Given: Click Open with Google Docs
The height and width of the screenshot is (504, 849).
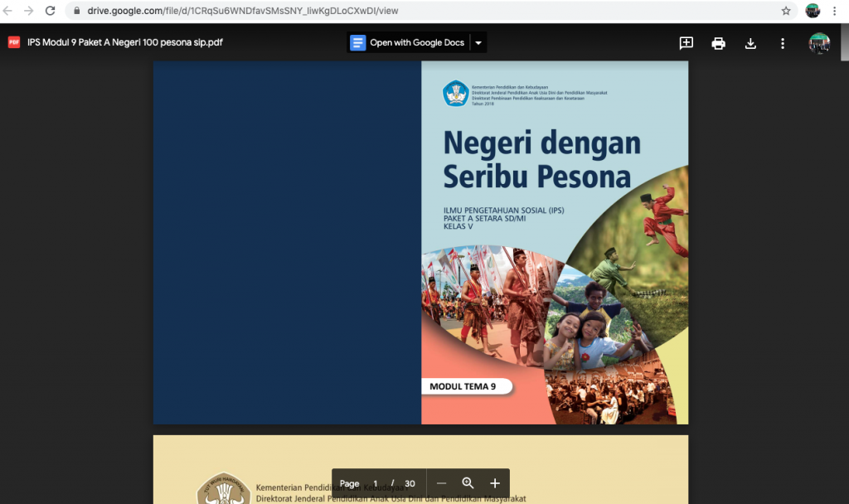Looking at the screenshot, I should point(408,43).
